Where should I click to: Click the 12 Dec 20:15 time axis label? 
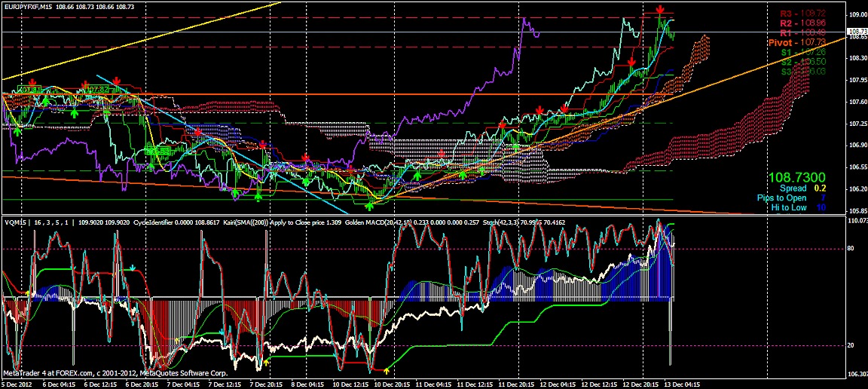(640, 384)
